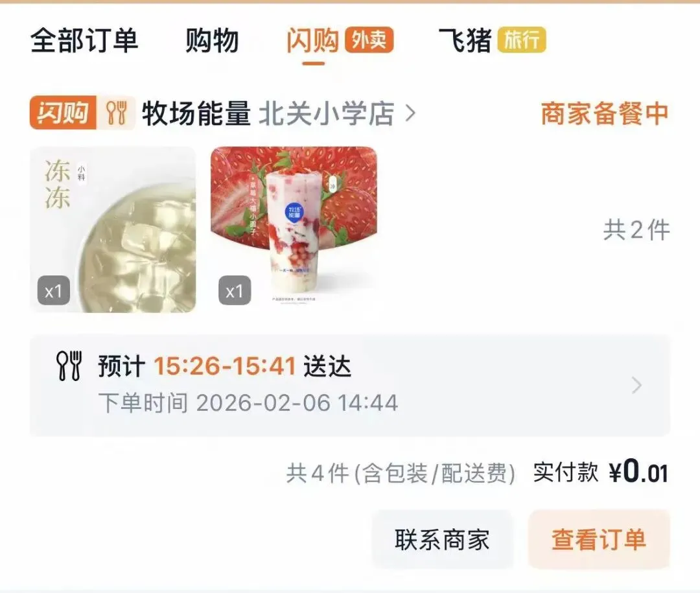700x593 pixels.
Task: Tap the yellow 旅行 badge
Action: pos(522,40)
